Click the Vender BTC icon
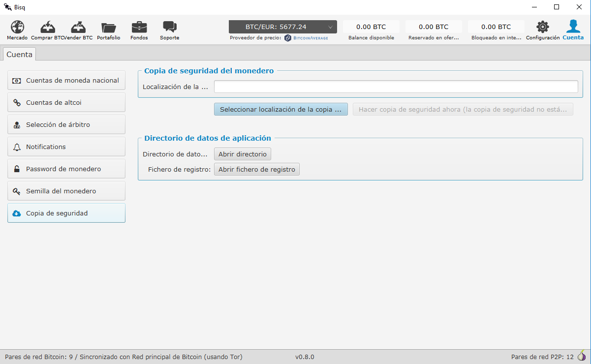 pyautogui.click(x=78, y=27)
